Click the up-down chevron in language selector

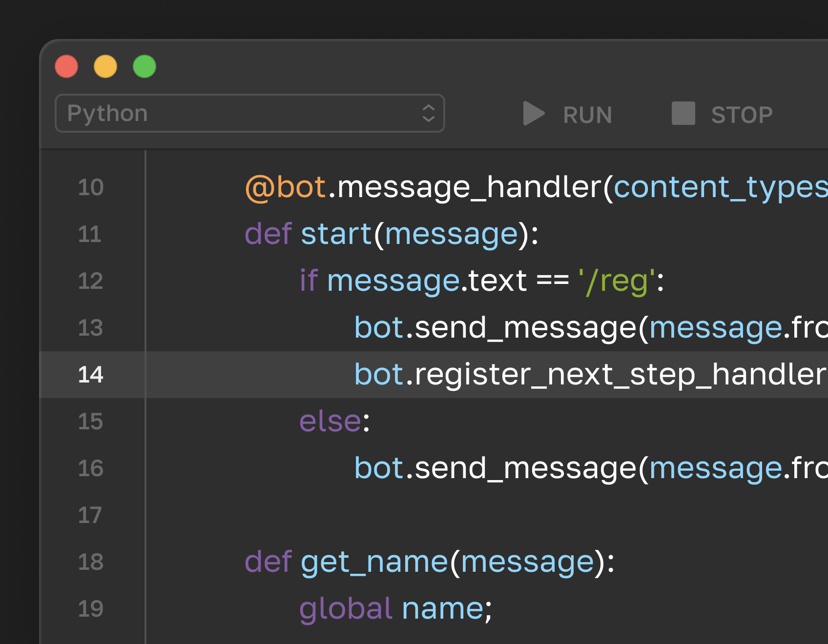[x=428, y=113]
